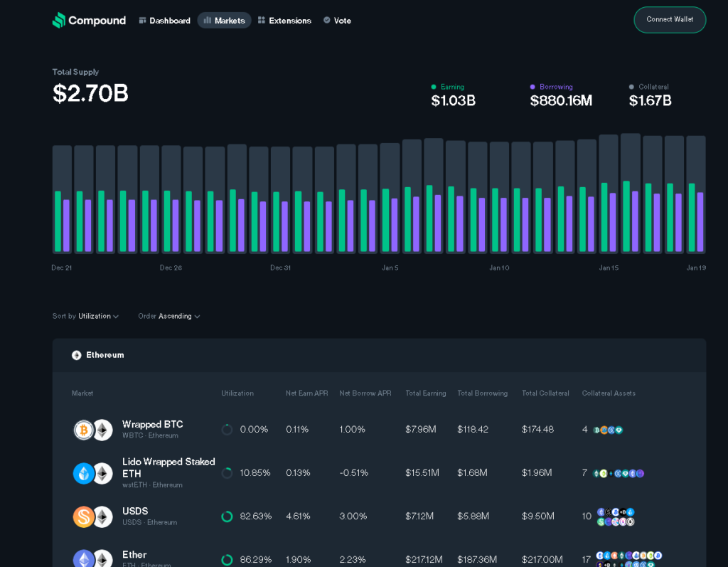
Task: Click the Markets bar chart icon
Action: (208, 21)
